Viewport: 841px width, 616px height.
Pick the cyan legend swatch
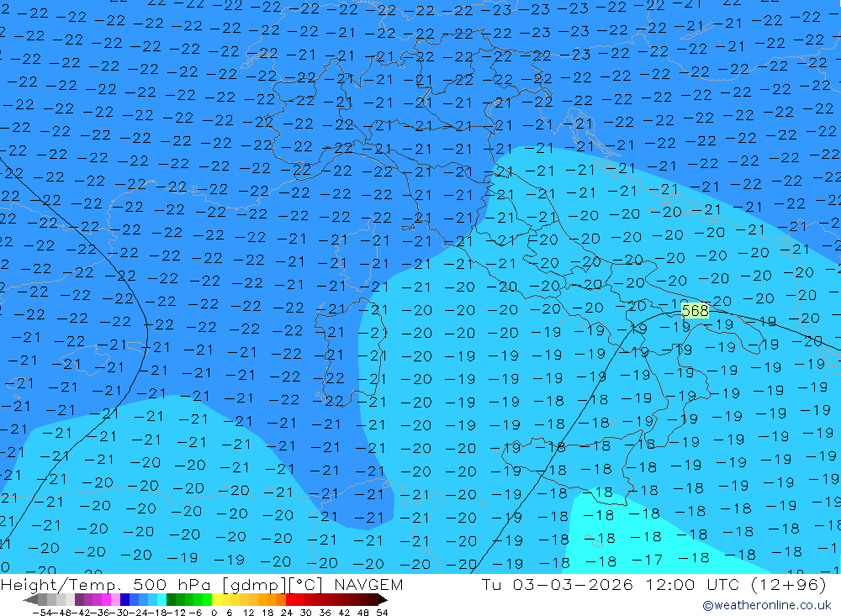[161, 600]
